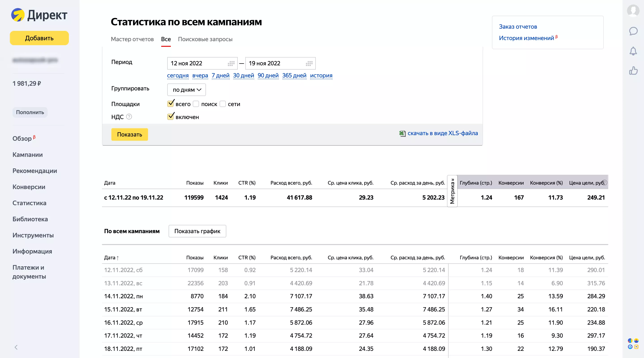Collapse the vertical Метрика columns expander

(452, 191)
